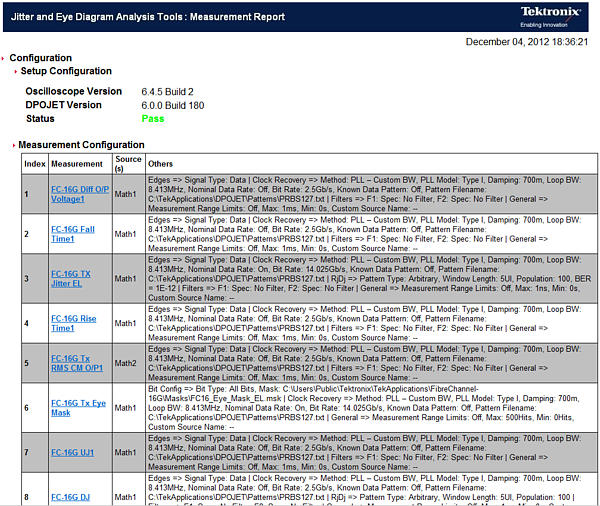600x506 pixels.
Task: Click the Index column header
Action: point(35,163)
